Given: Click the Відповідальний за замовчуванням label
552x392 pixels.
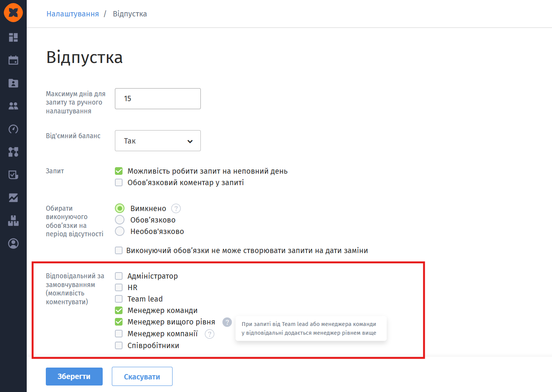Looking at the screenshot, I should tap(75, 289).
